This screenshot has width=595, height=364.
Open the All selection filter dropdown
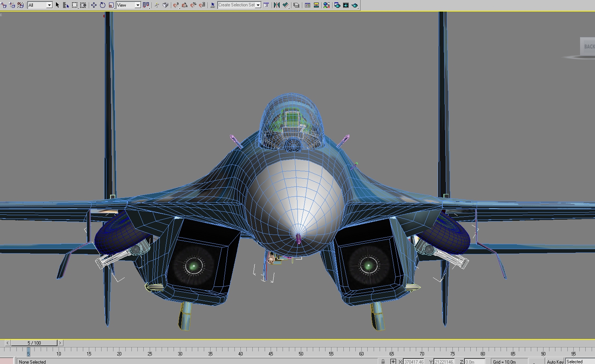tap(40, 5)
